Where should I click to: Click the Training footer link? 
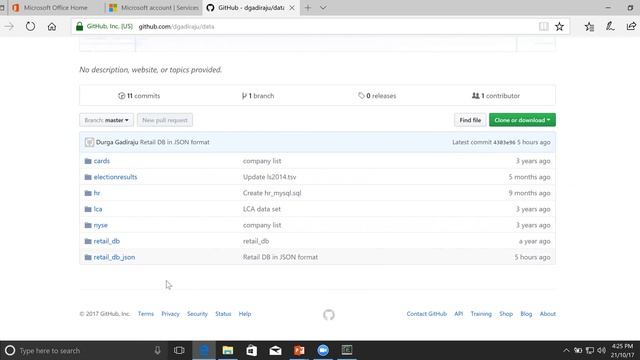[481, 314]
